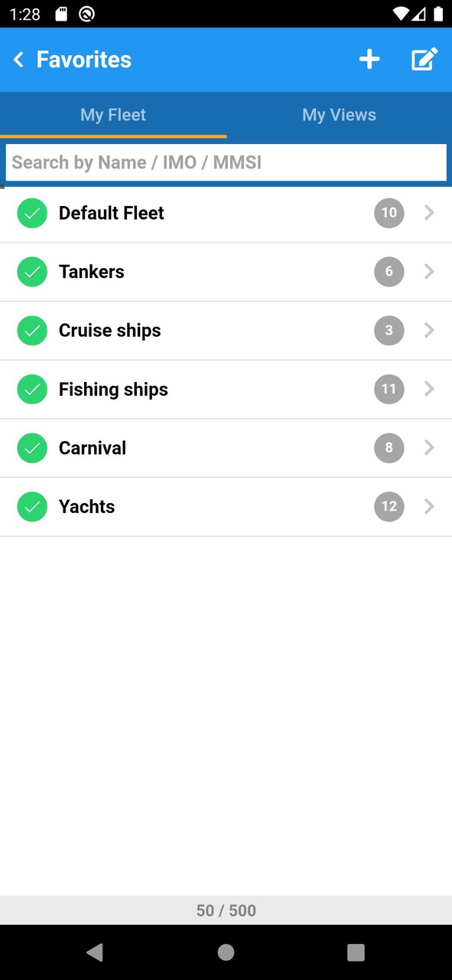This screenshot has width=452, height=980.
Task: Open the edit fleets icon
Action: point(424,59)
